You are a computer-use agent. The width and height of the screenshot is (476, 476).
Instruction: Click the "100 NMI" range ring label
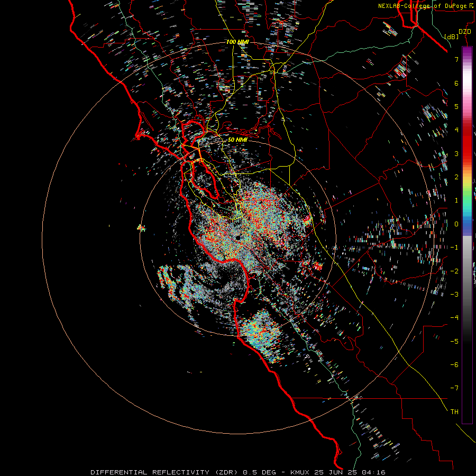[x=237, y=42]
